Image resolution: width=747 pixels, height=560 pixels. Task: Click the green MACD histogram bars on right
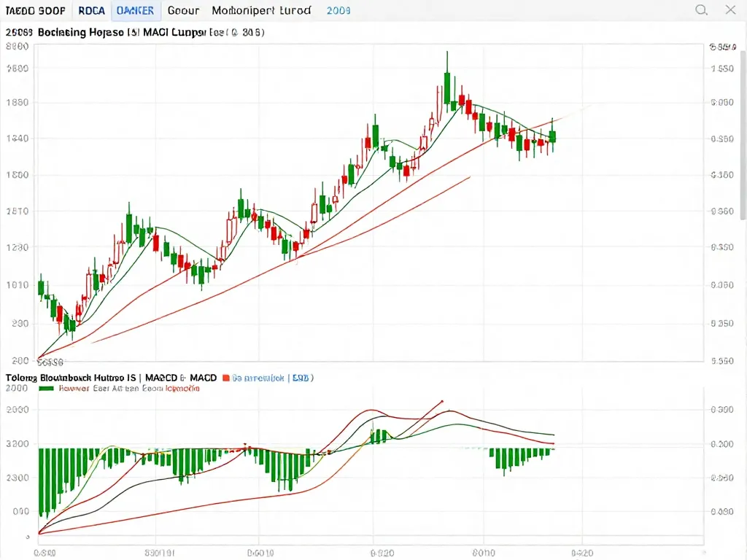coord(519,458)
